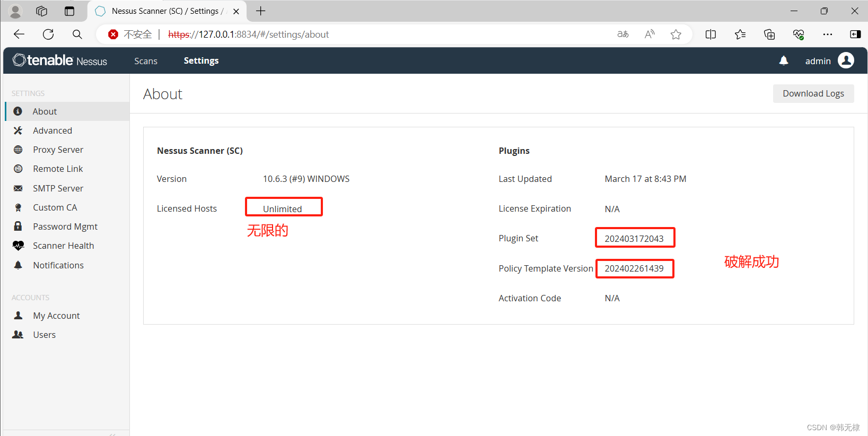Click the Proxy Server globe icon

18,150
